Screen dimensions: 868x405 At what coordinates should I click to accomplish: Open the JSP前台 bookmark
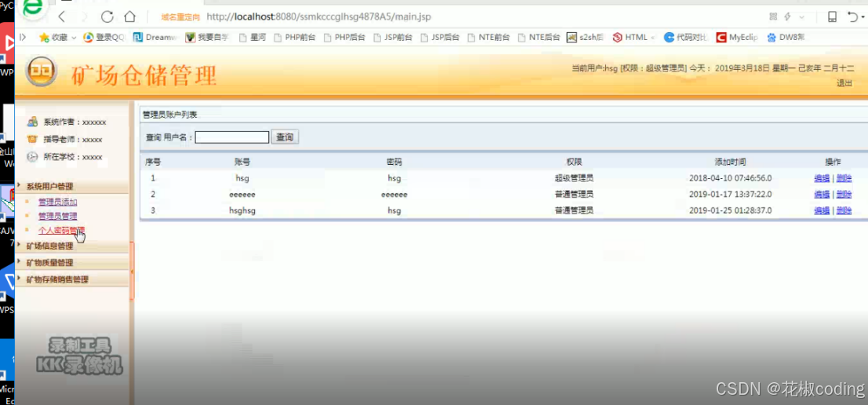click(393, 38)
